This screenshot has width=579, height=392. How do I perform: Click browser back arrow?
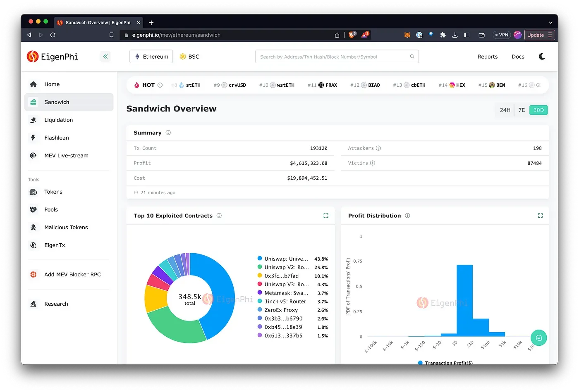[29, 35]
